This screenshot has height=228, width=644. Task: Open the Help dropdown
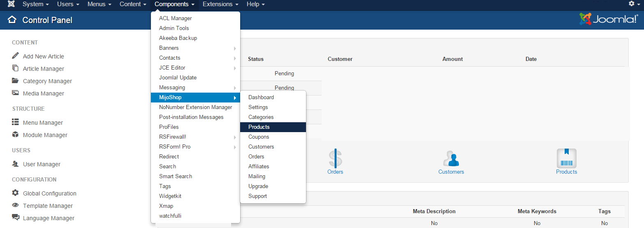[x=255, y=4]
